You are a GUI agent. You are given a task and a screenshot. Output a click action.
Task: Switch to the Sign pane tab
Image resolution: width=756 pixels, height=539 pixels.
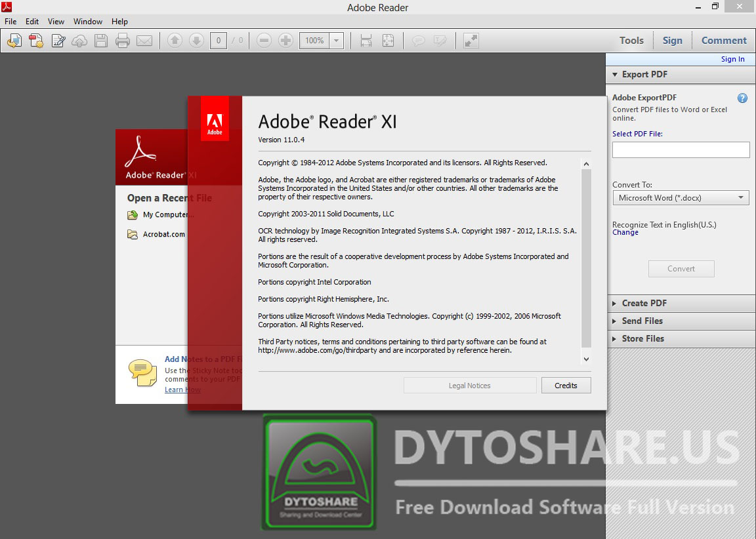coord(672,41)
